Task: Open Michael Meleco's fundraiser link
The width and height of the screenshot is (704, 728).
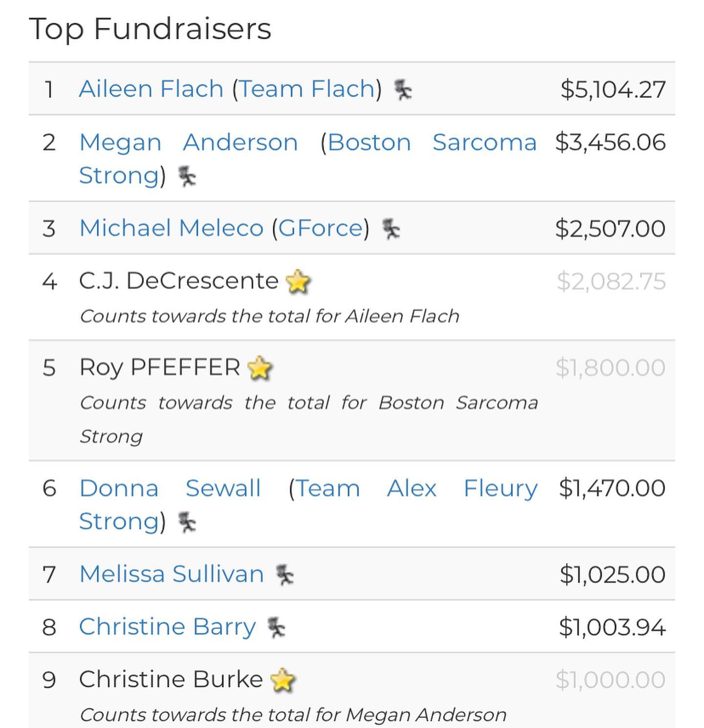Action: tap(171, 228)
